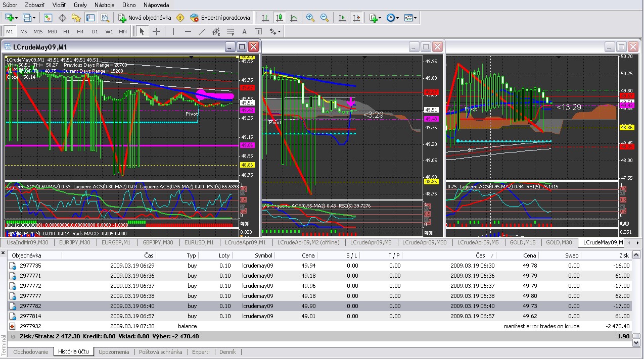Expand the indicators list dropdown
644x359 pixels.
(x=375, y=18)
